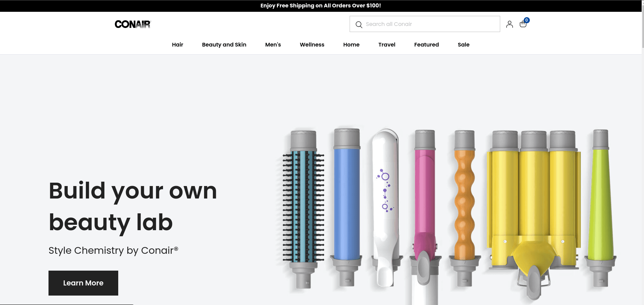Click the teal bristle brush attachment

pos(303,206)
